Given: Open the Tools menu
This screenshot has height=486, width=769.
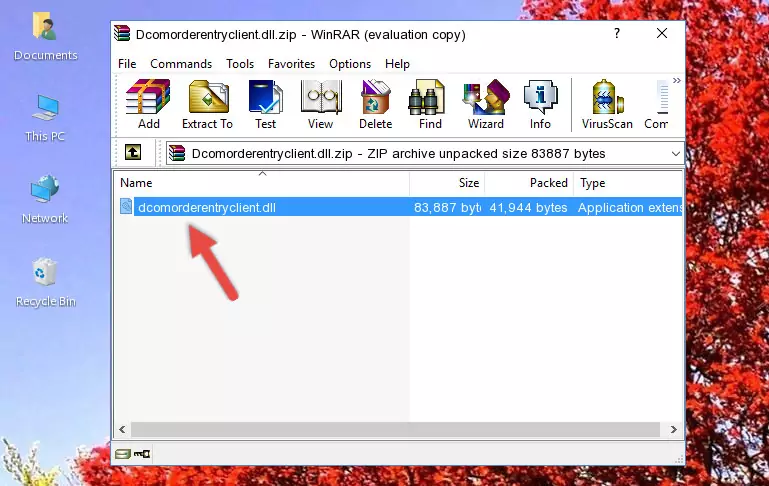Looking at the screenshot, I should point(240,64).
